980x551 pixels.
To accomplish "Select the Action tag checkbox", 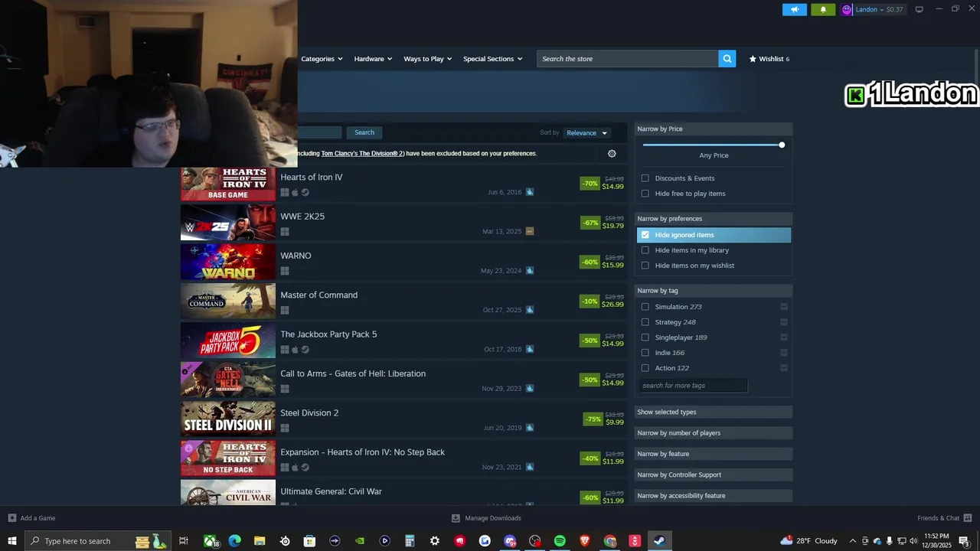I will click(x=645, y=368).
